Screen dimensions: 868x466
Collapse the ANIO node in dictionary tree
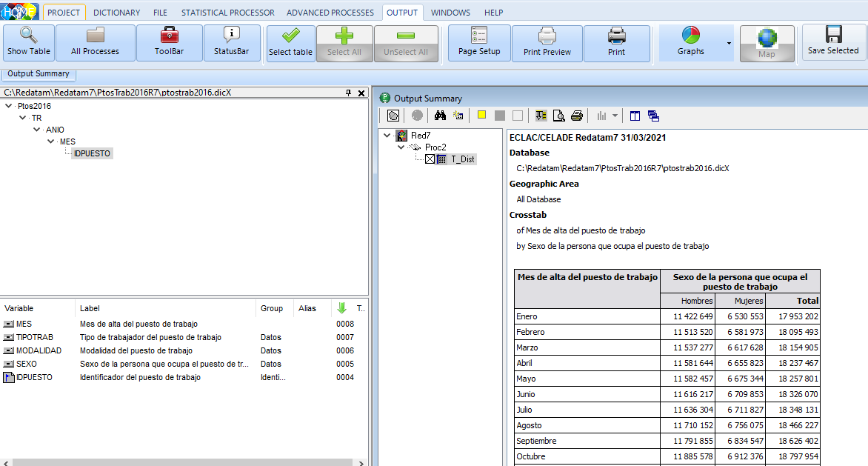point(37,130)
